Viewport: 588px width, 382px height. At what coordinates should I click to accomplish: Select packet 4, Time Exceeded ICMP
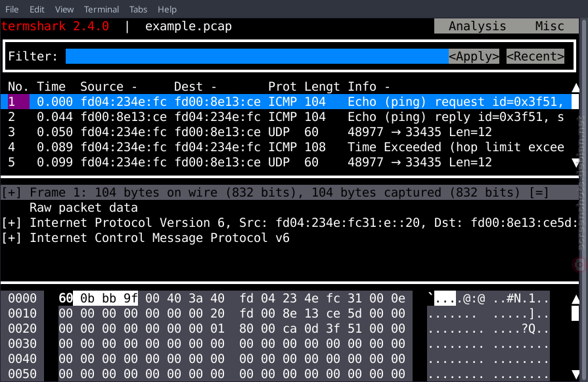pyautogui.click(x=286, y=147)
